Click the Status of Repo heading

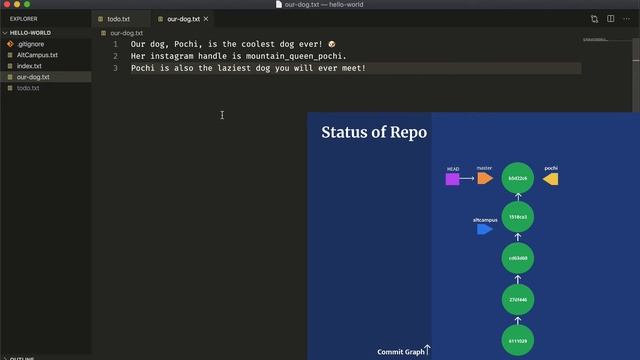374,132
